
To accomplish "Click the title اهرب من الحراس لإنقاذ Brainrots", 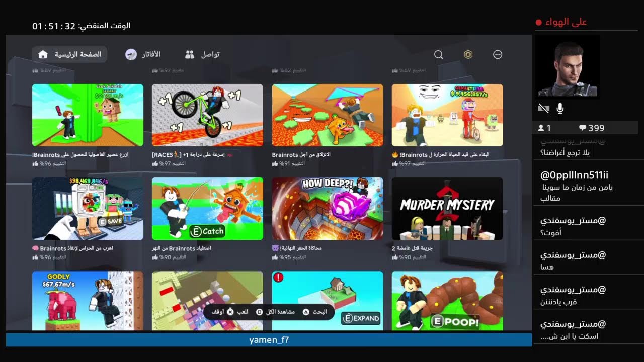I will tap(73, 248).
